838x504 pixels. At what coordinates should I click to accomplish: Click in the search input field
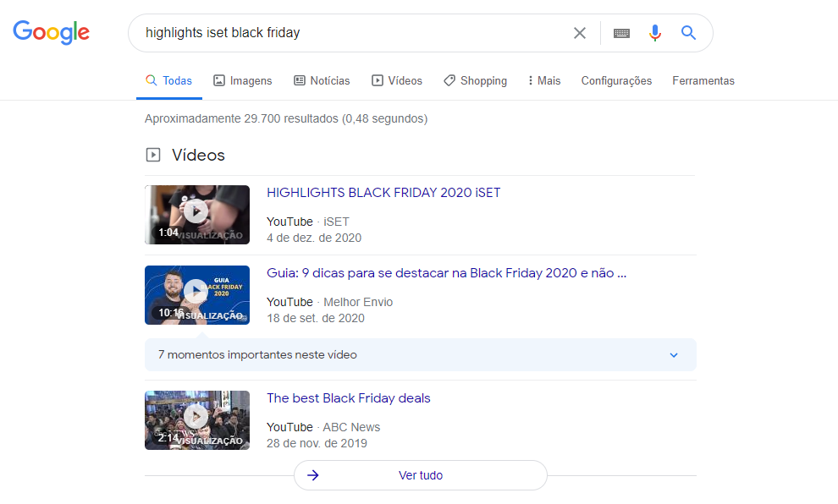[353, 33]
